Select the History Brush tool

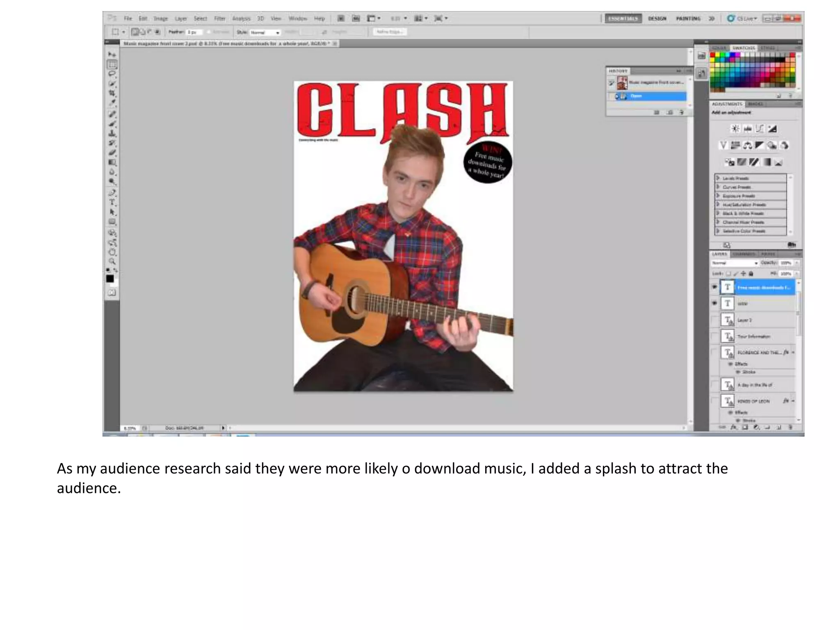coord(112,143)
